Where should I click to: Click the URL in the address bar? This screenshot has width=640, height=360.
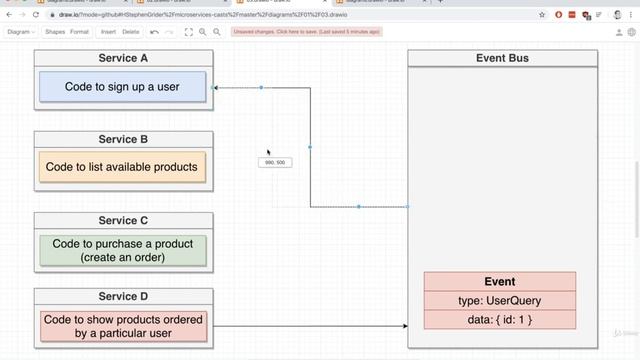203,15
